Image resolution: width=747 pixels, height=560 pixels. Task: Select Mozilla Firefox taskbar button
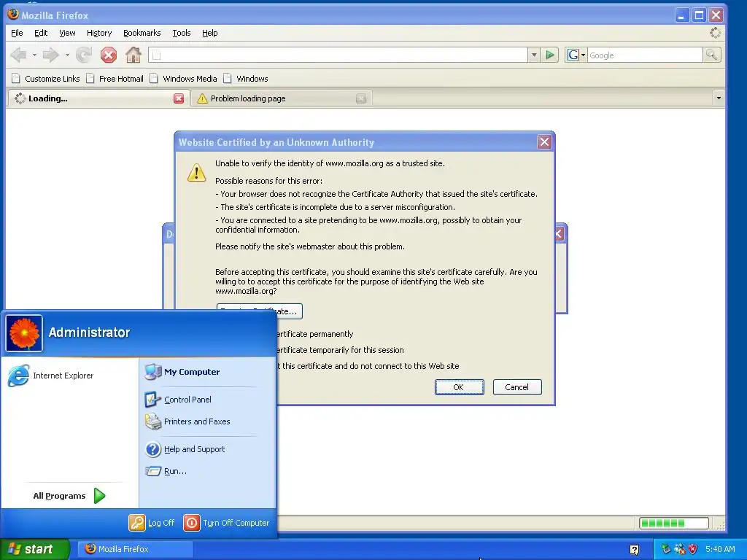click(135, 549)
